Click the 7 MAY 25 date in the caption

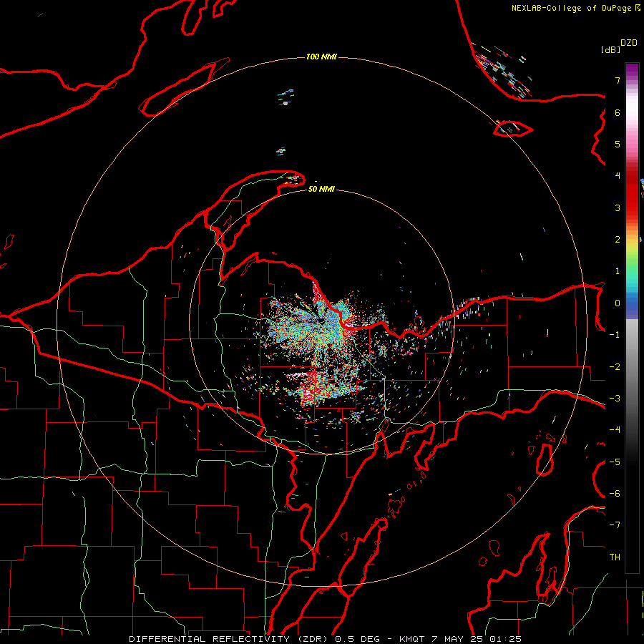pos(458,639)
